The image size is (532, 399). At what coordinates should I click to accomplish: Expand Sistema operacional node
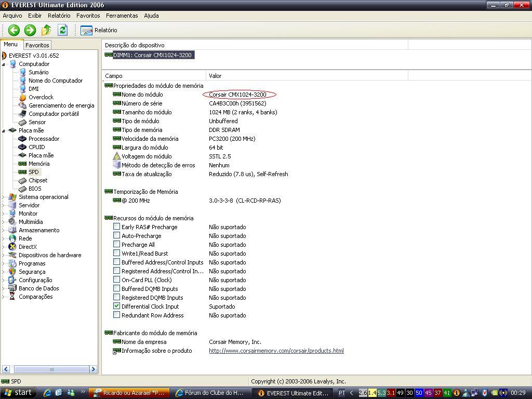coord(4,197)
